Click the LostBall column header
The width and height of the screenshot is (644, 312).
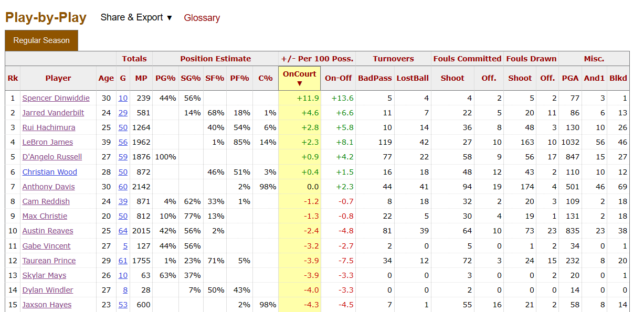coord(413,78)
